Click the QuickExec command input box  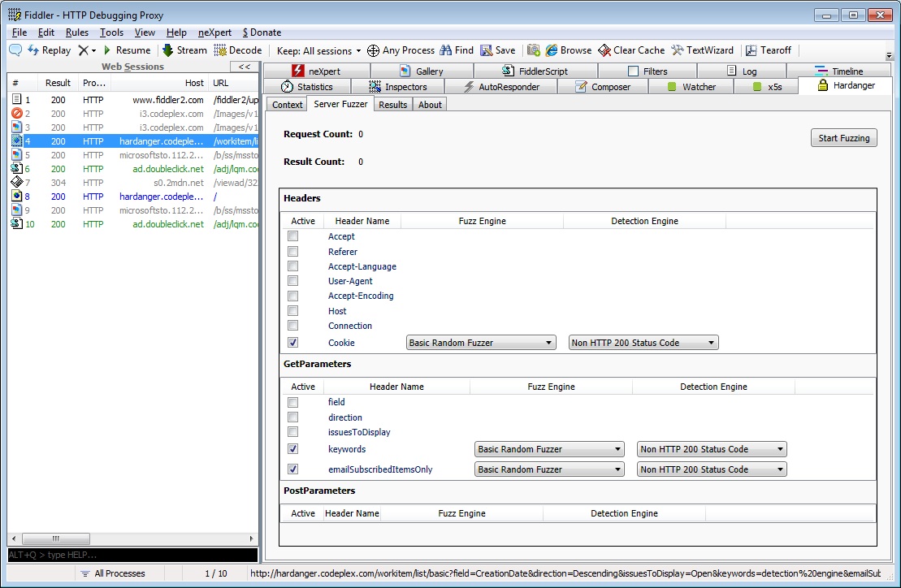(132, 555)
